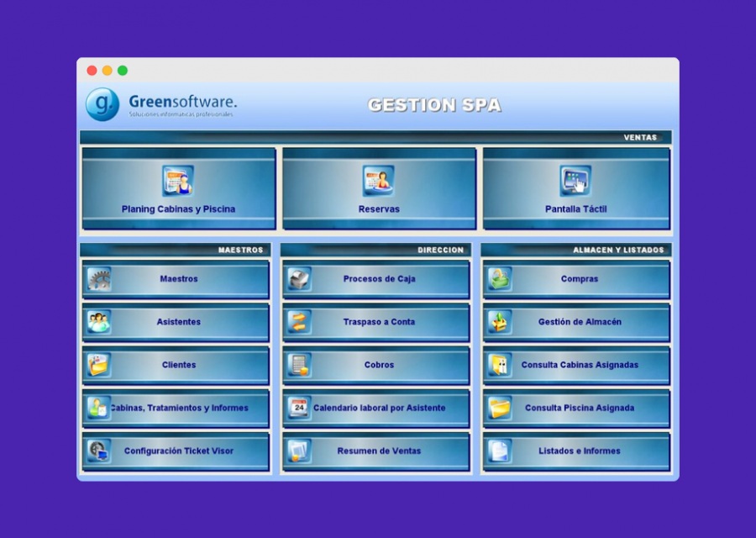Click the documents icon beside Resumen de Ventas
756x538 pixels.
click(x=299, y=451)
